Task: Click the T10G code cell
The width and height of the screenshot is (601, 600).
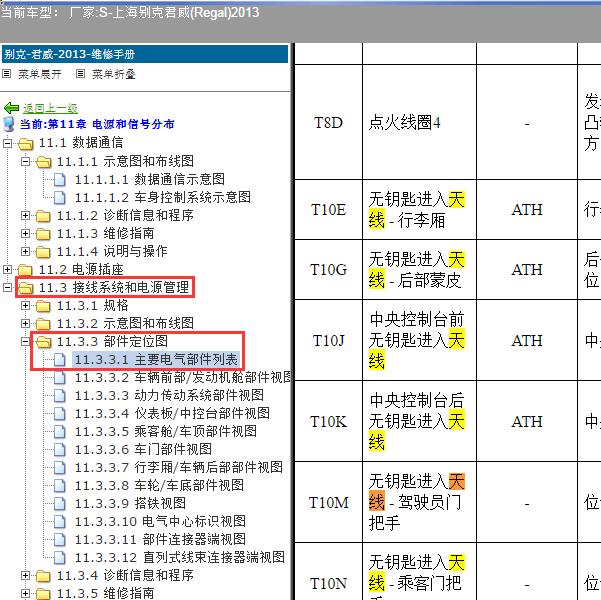Action: pos(328,270)
